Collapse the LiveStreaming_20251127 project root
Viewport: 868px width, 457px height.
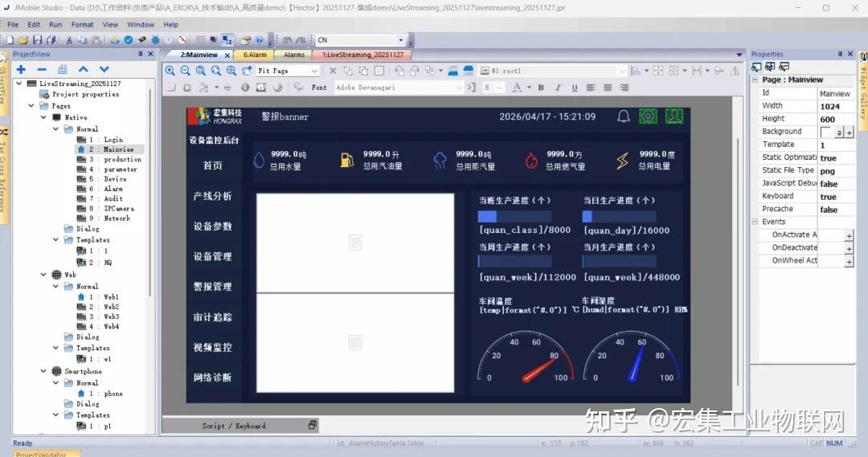(20, 84)
